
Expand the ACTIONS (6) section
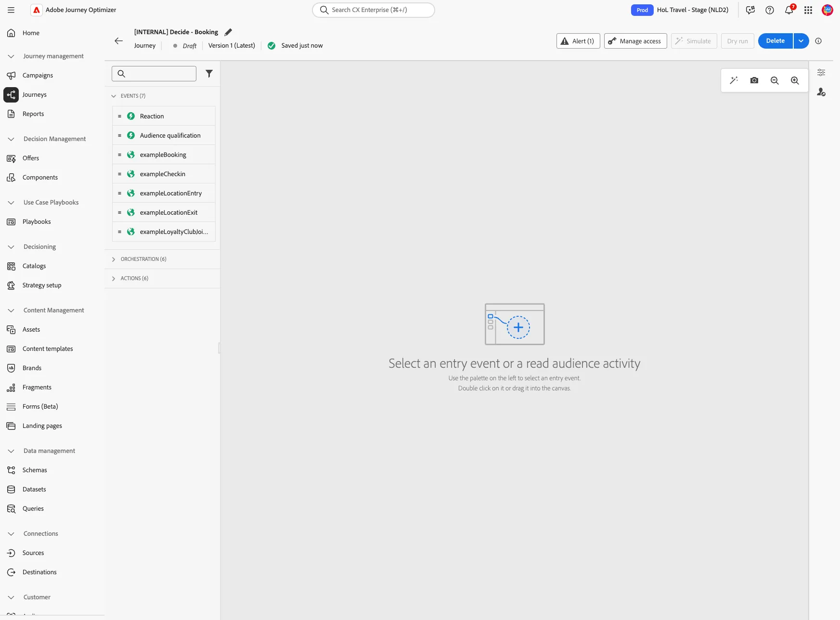click(x=114, y=279)
